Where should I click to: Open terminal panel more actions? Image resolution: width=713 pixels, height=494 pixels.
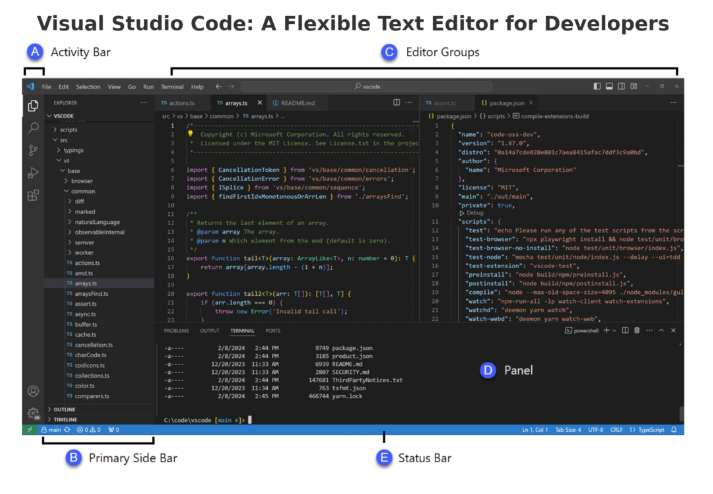coord(649,331)
